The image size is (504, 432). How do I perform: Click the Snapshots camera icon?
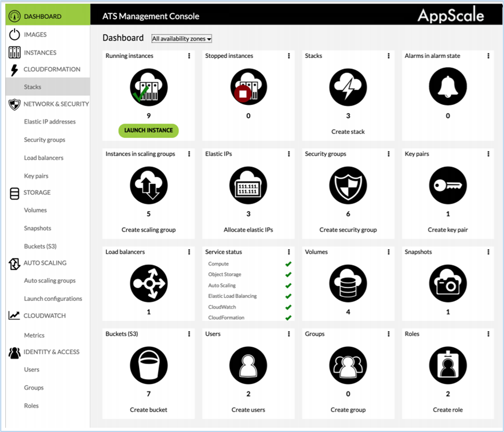[448, 284]
